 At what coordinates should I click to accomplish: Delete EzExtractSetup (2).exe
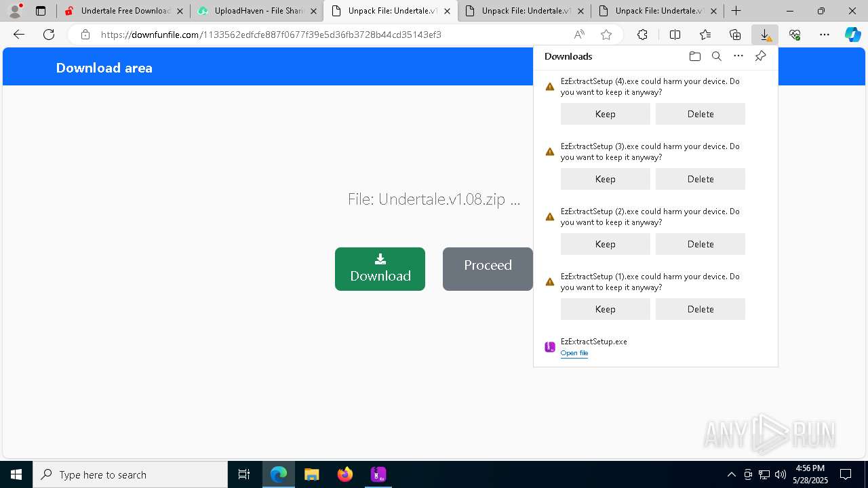[x=701, y=244]
